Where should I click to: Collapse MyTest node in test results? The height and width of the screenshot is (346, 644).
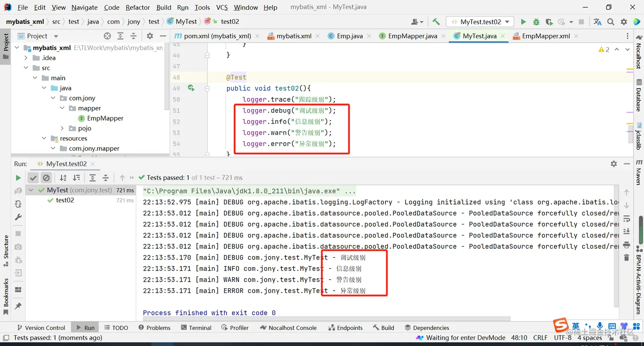[x=32, y=190]
